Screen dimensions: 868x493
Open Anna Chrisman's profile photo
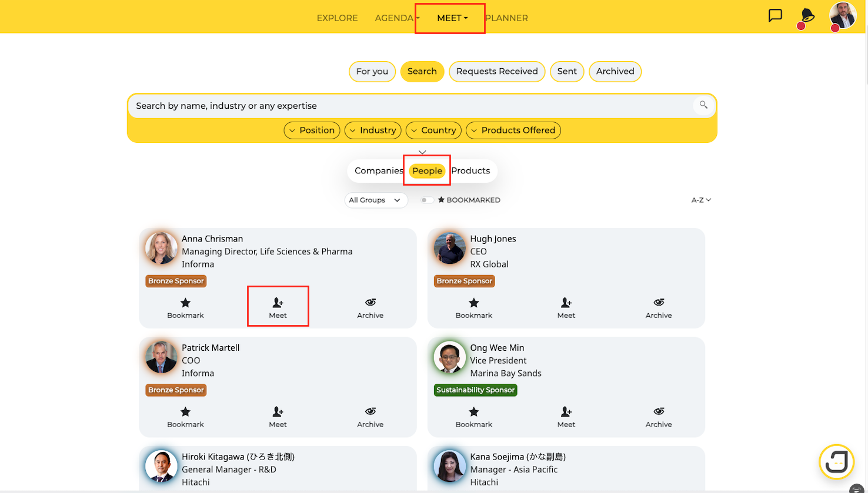click(161, 248)
